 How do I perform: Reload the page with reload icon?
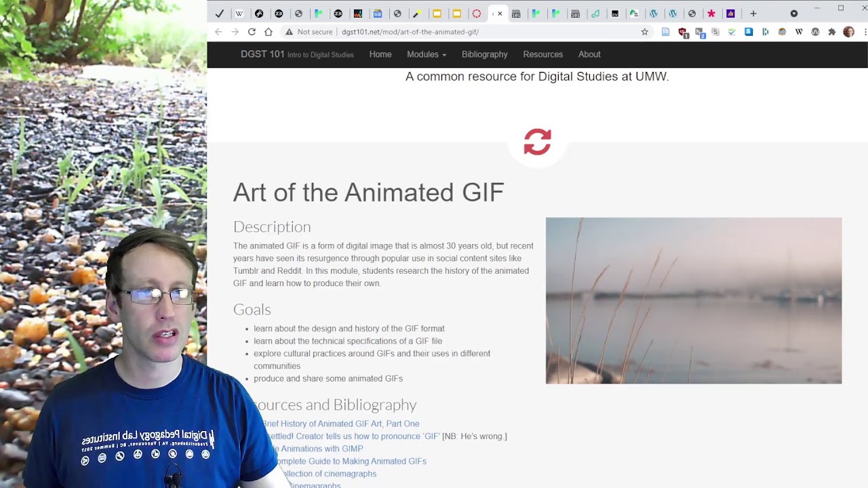252,32
